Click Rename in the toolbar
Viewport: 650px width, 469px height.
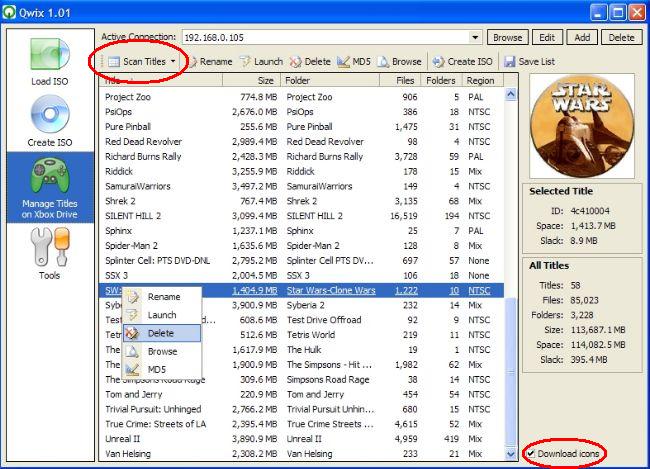(x=211, y=62)
